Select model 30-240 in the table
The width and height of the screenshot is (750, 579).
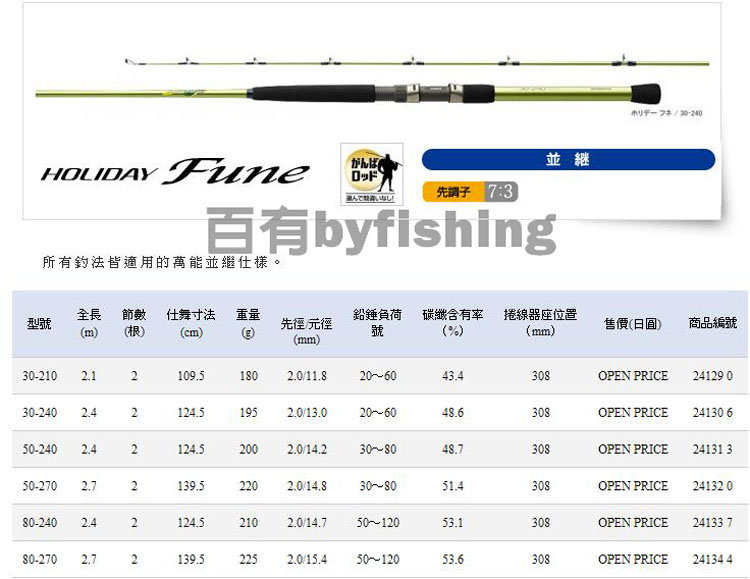click(40, 412)
